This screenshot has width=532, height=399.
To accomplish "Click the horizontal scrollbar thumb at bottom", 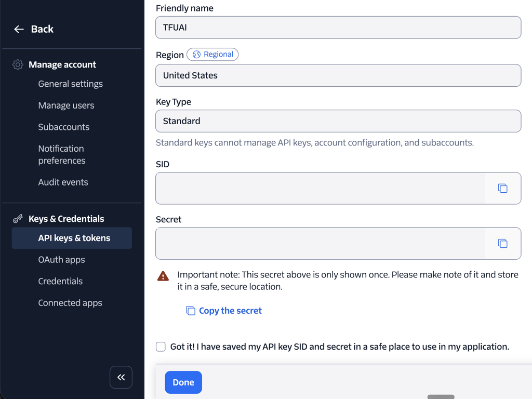I will coord(441,396).
